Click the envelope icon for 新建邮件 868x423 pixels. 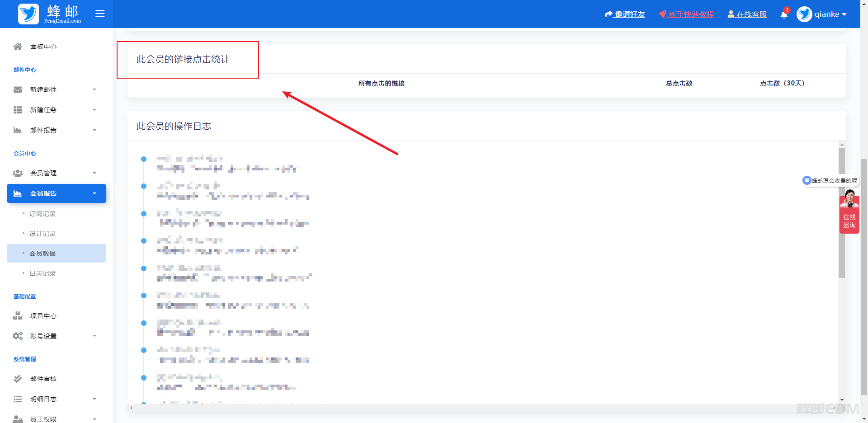coord(18,89)
